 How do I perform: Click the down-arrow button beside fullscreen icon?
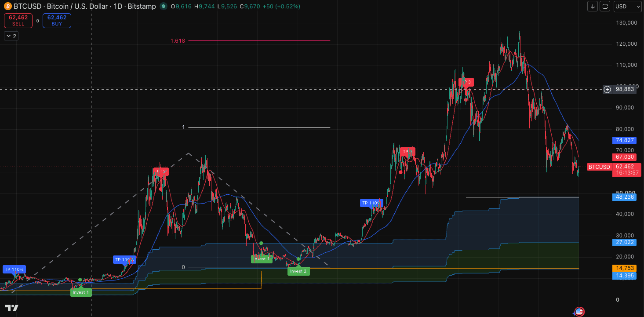(593, 6)
